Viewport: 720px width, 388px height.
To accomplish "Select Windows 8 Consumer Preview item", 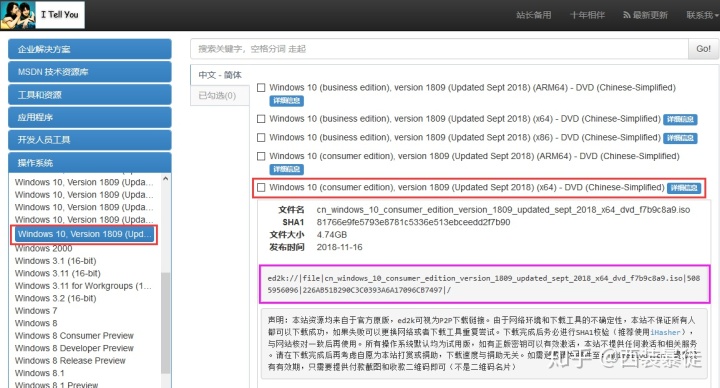I will click(74, 336).
